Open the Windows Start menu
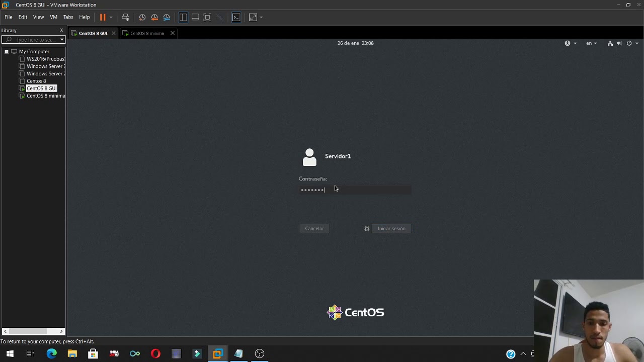This screenshot has height=362, width=644. pyautogui.click(x=10, y=353)
